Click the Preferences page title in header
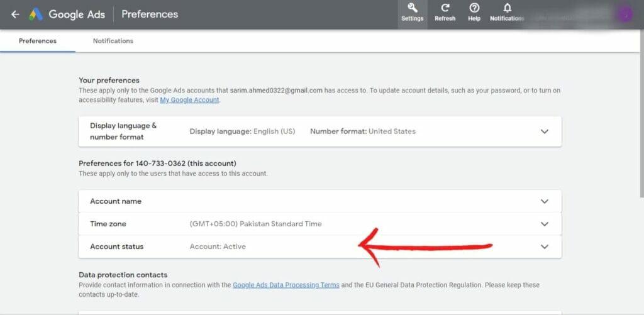Screen dimensions: 644x315 [x=150, y=14]
